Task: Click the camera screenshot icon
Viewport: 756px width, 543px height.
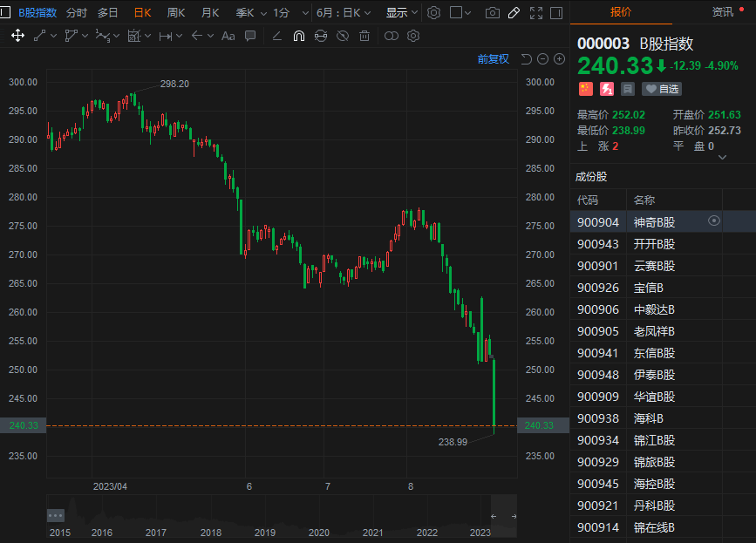Action: (493, 13)
